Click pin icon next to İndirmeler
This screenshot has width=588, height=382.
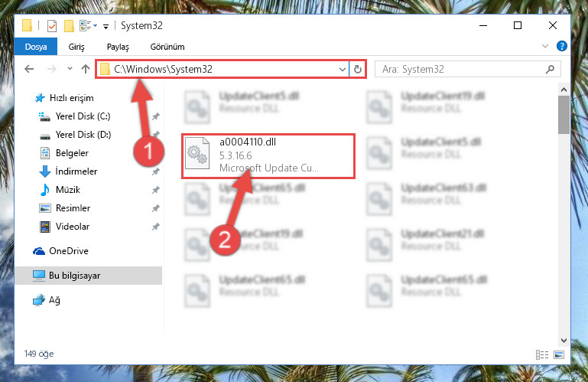[156, 171]
